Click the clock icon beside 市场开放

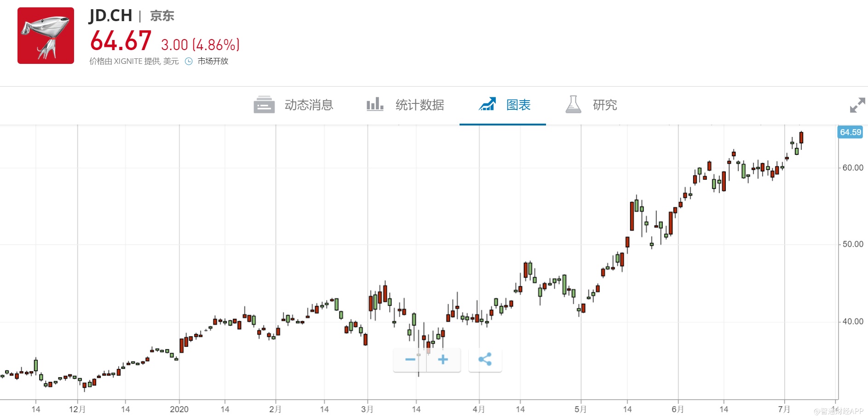click(189, 61)
